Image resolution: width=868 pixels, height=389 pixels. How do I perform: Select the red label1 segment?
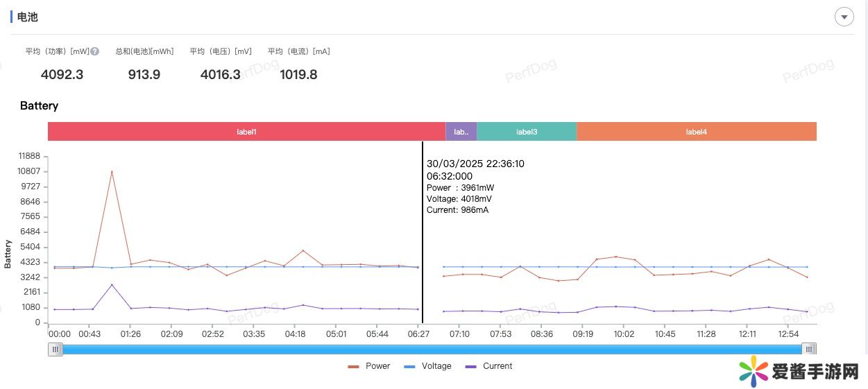pos(246,132)
